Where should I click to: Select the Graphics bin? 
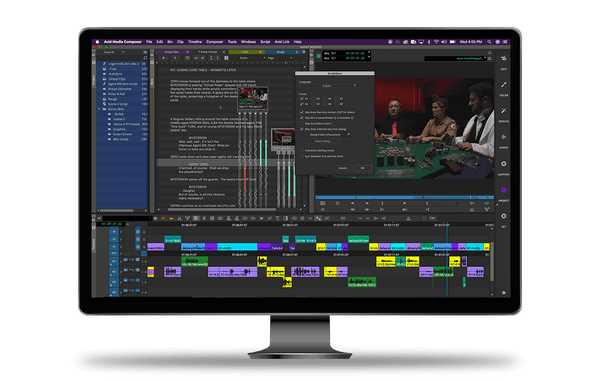(119, 129)
